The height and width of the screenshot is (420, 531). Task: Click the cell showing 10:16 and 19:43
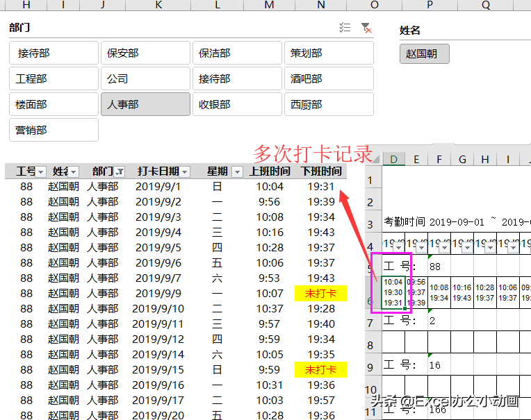[462, 292]
